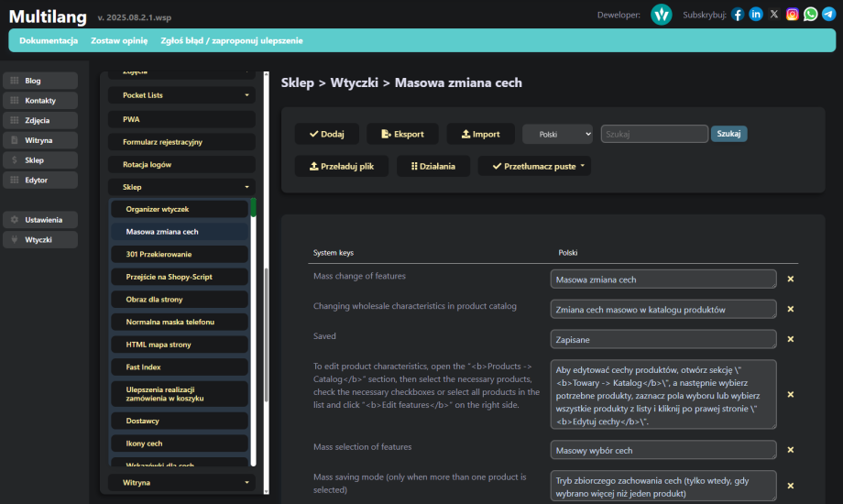Focus the Szukaj search input field

(x=653, y=134)
